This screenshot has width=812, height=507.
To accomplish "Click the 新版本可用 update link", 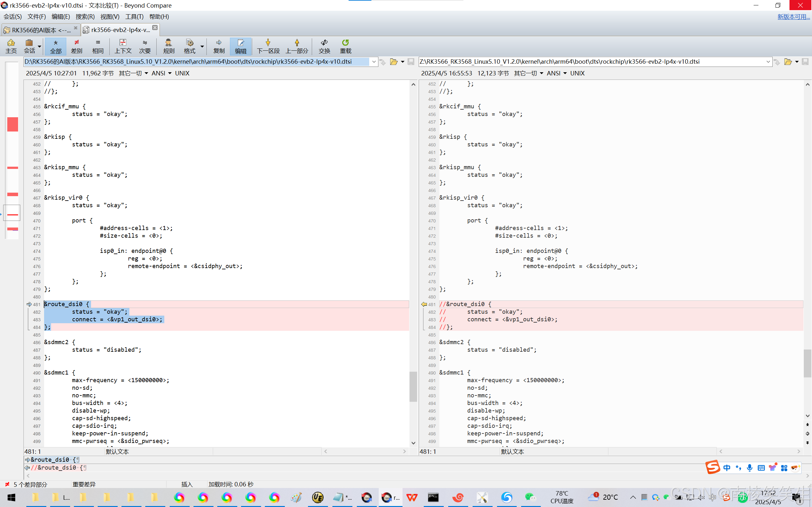I will tap(793, 16).
